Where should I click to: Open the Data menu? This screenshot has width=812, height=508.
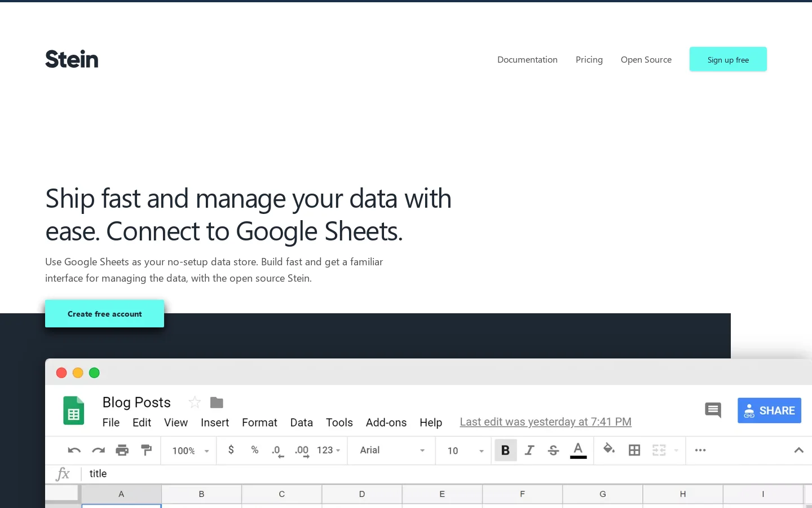coord(302,422)
